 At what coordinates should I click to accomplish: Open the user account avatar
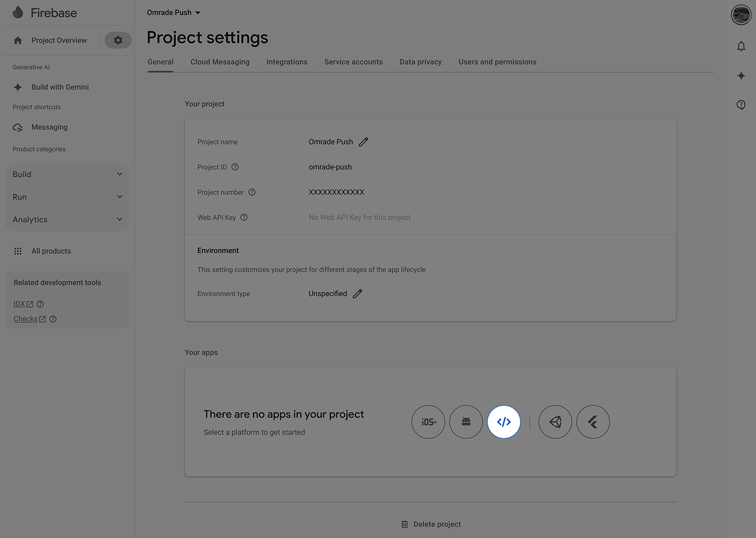click(741, 15)
